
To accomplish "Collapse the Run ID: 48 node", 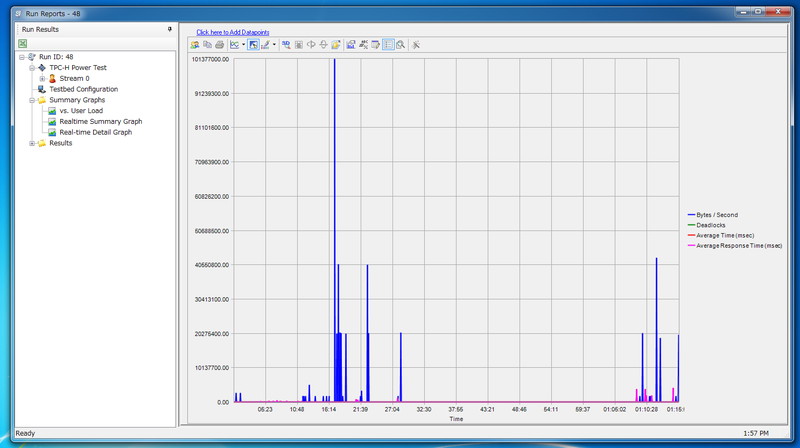I will coord(22,57).
